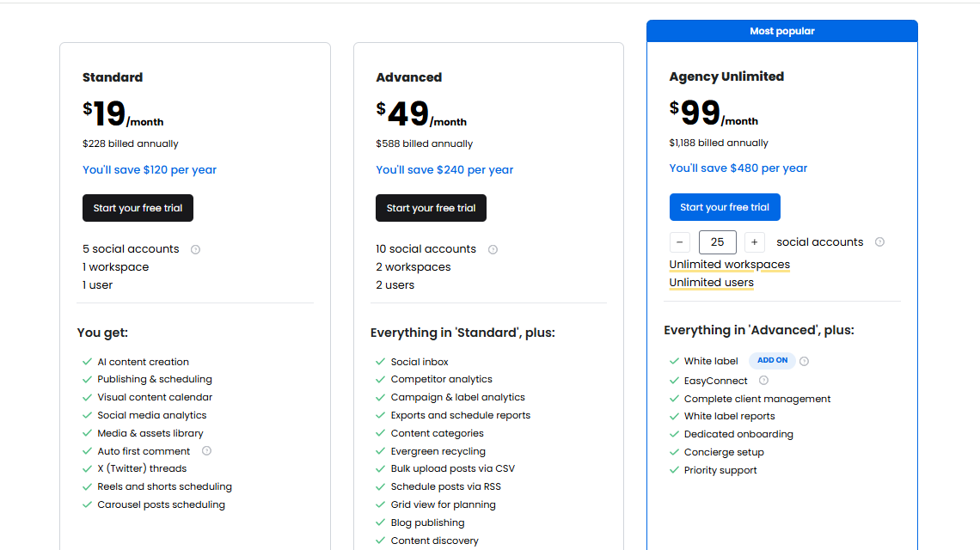
Task: Click the EasyConnect feature label
Action: [716, 381]
